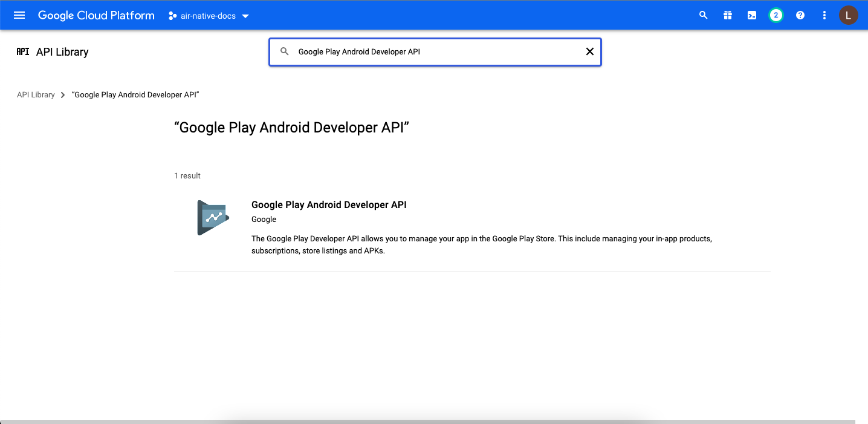Clear the search field with X
The image size is (868, 424).
[x=590, y=51]
